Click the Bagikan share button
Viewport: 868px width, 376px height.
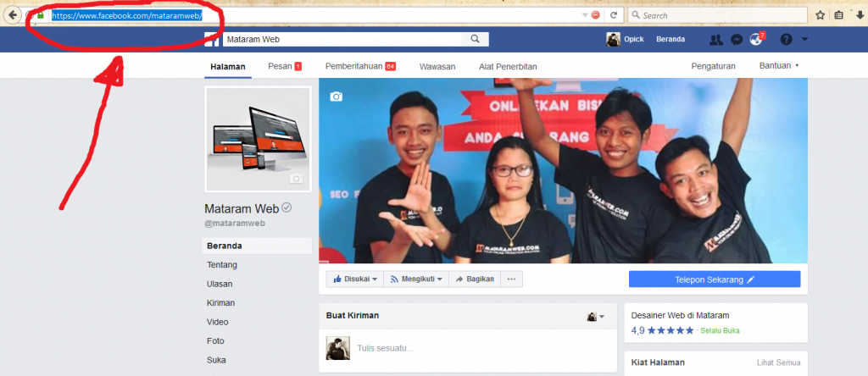[475, 279]
